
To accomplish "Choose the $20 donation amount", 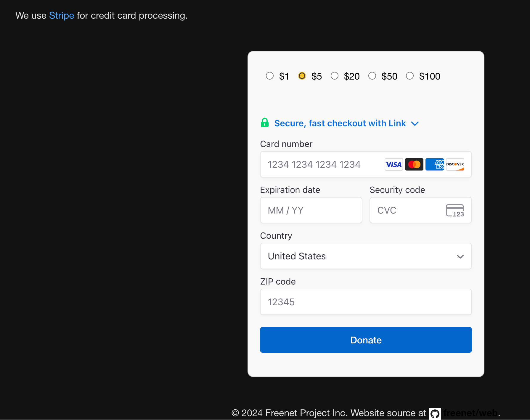I will pyautogui.click(x=335, y=76).
